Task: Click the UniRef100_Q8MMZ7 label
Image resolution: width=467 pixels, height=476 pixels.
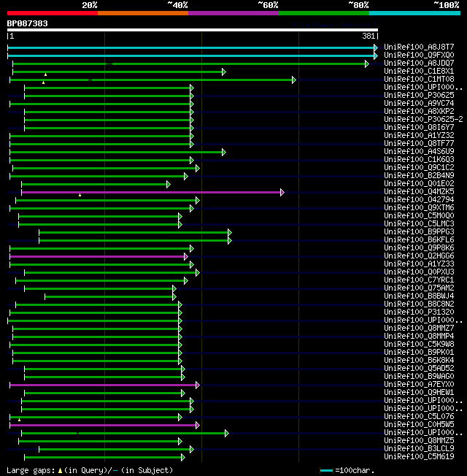Action: (x=419, y=328)
